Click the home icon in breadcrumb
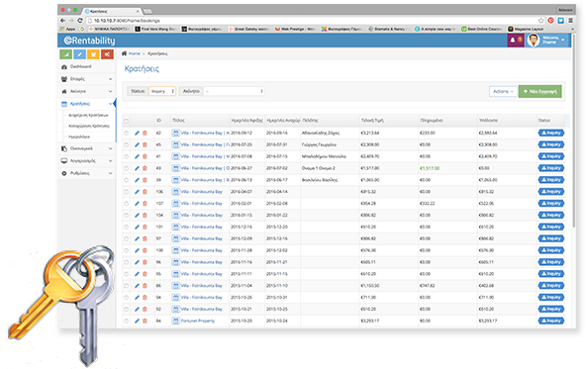Viewport: 588px width, 369px height. (x=124, y=53)
